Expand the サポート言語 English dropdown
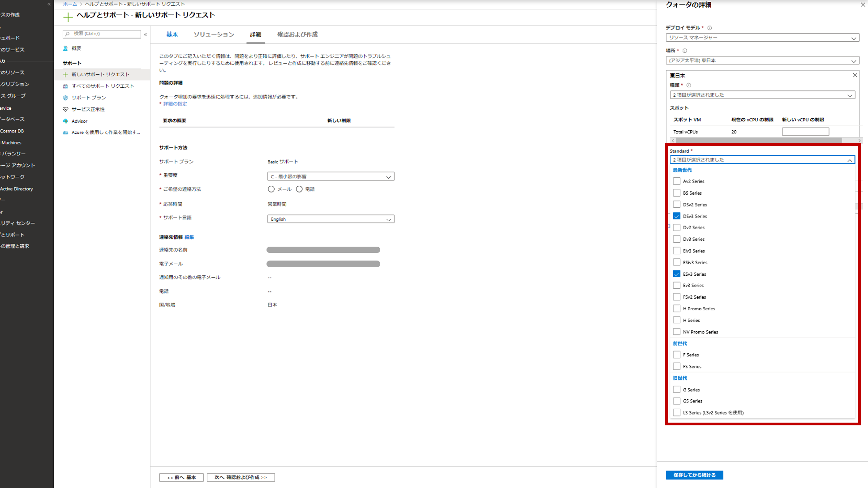Screen dimensions: 868x488 [x=331, y=219]
